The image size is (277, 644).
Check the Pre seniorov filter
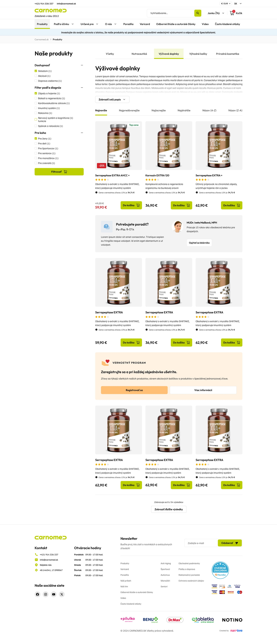tap(36, 153)
